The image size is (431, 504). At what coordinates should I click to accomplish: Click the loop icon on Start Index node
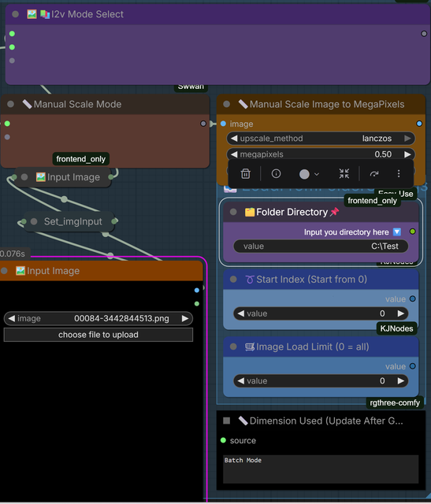coord(250,279)
